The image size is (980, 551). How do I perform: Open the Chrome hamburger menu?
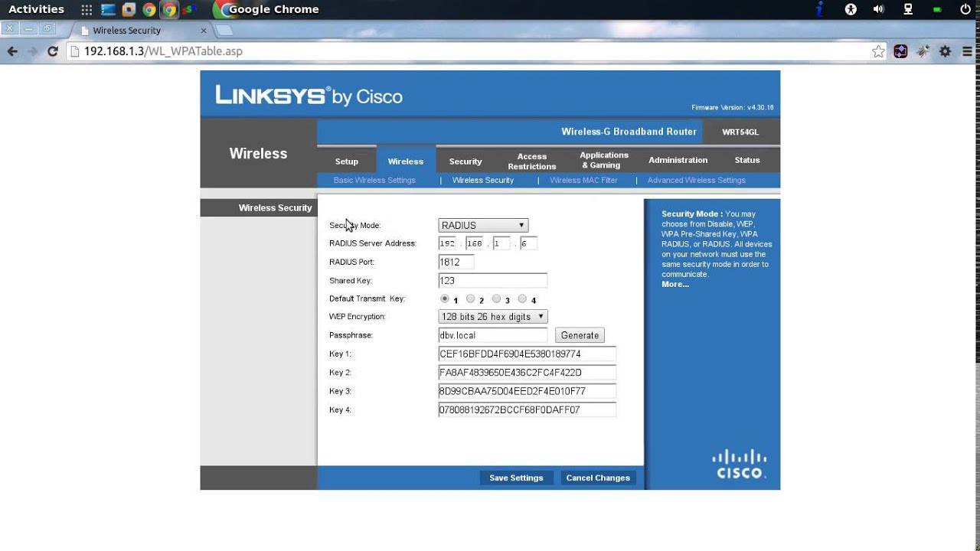pos(965,51)
